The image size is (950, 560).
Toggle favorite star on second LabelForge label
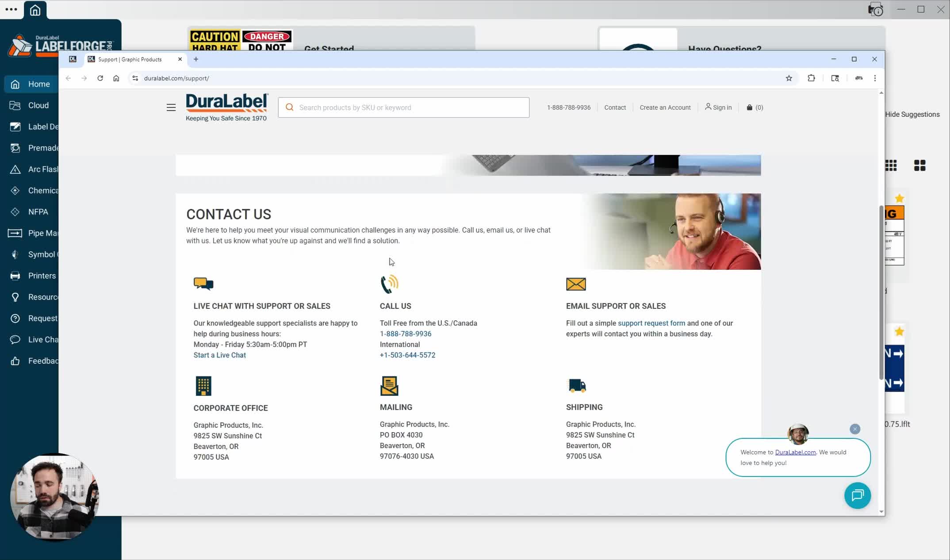899,331
